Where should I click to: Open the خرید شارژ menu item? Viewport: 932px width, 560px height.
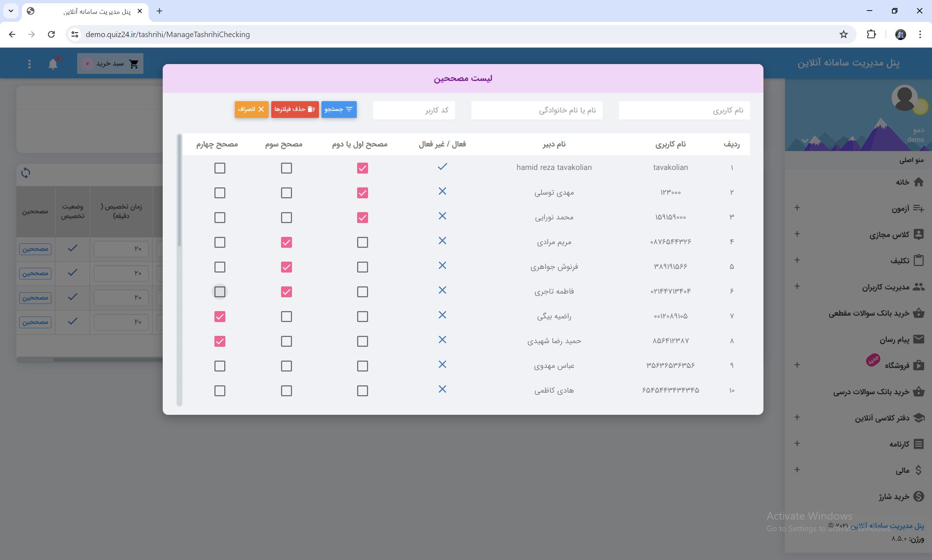pyautogui.click(x=901, y=496)
